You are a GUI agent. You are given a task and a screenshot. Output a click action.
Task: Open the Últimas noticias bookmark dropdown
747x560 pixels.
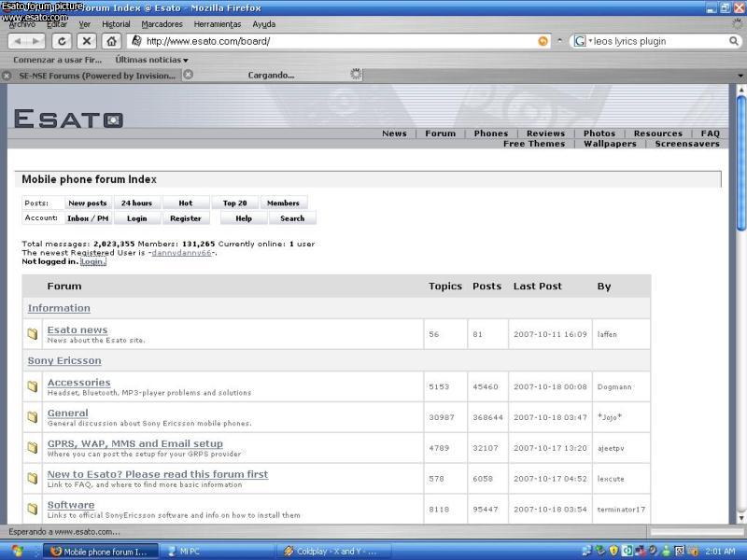click(151, 60)
